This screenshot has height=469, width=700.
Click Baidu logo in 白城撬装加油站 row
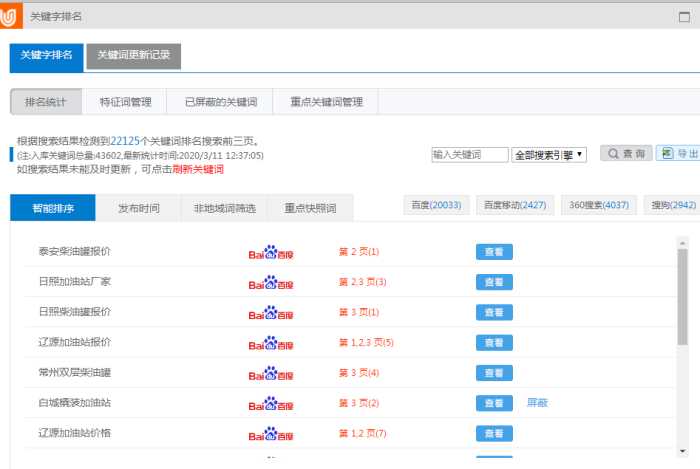(270, 403)
